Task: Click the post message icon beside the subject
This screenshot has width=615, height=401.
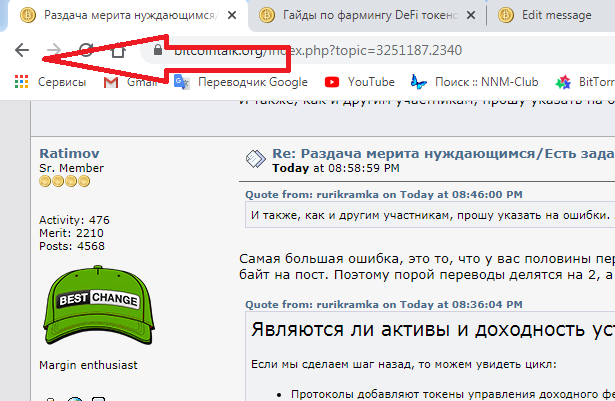Action: point(255,159)
